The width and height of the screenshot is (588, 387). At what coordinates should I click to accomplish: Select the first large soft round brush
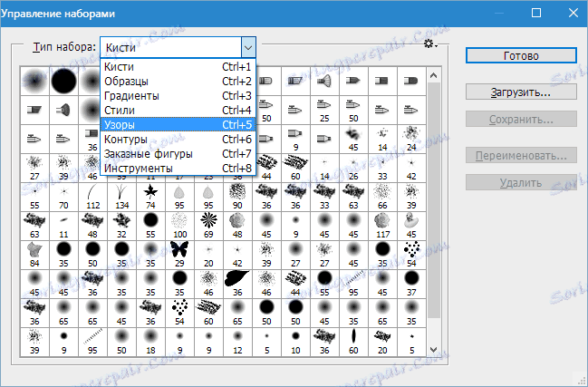(34, 81)
